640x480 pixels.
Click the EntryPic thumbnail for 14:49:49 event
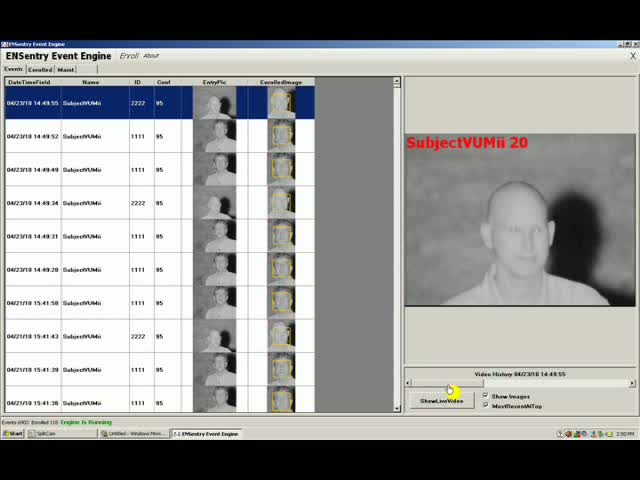[215, 169]
